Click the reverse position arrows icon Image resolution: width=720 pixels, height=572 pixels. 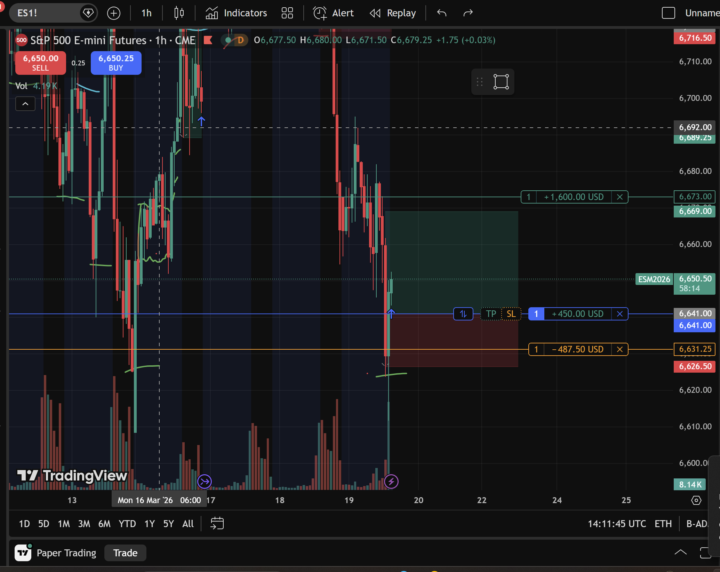click(463, 314)
